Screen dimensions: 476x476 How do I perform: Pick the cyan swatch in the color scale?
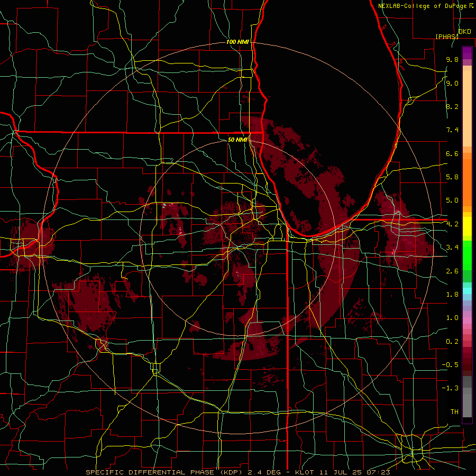467,291
